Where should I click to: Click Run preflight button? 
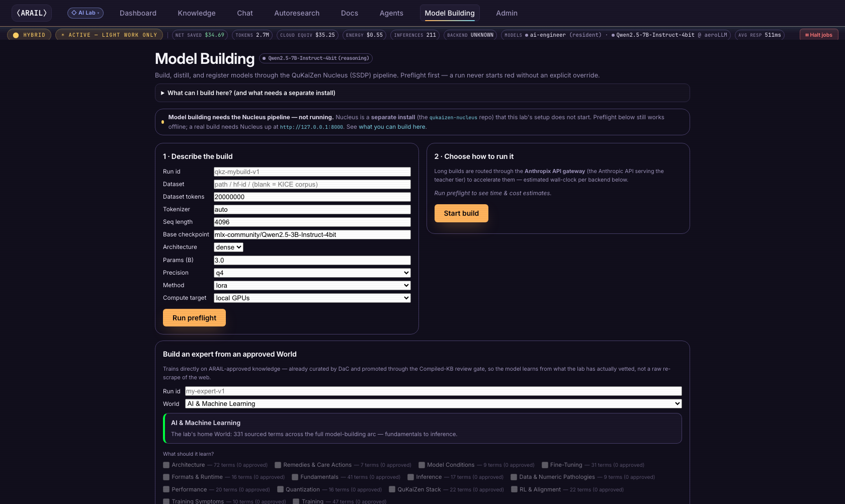tap(194, 318)
